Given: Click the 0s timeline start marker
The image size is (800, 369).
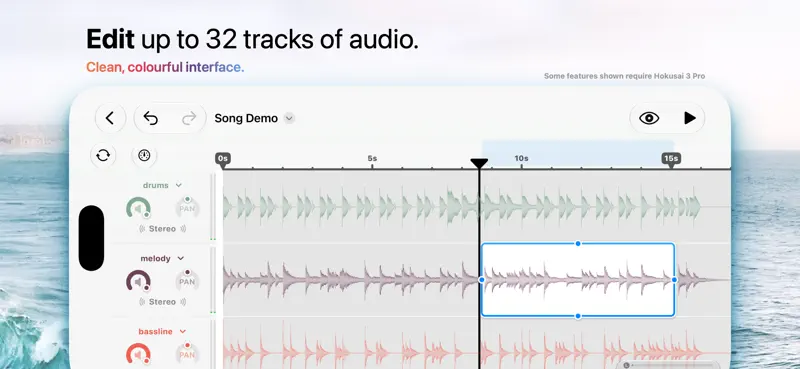Looking at the screenshot, I should (x=222, y=159).
